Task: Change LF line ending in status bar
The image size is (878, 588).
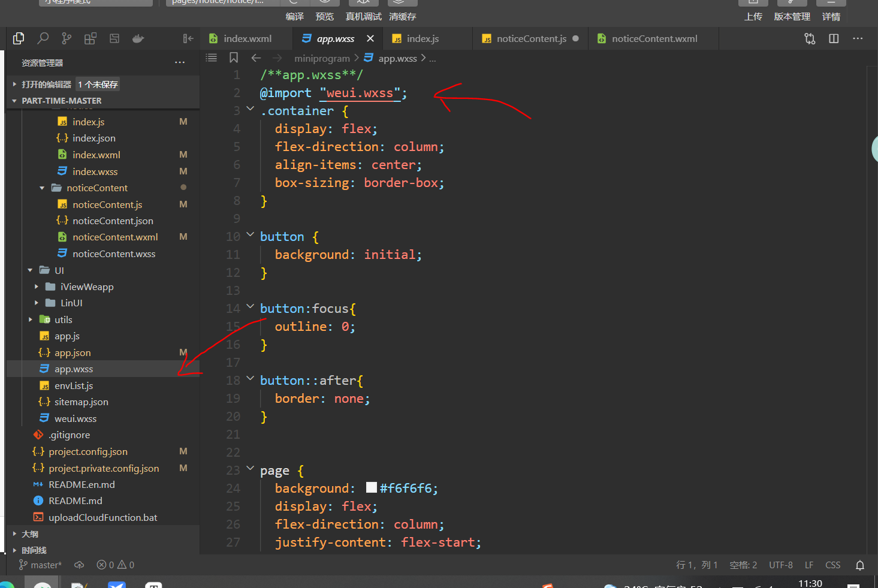Action: (808, 565)
